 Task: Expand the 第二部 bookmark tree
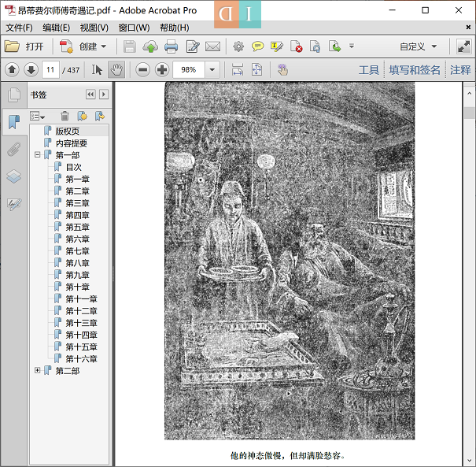point(37,370)
